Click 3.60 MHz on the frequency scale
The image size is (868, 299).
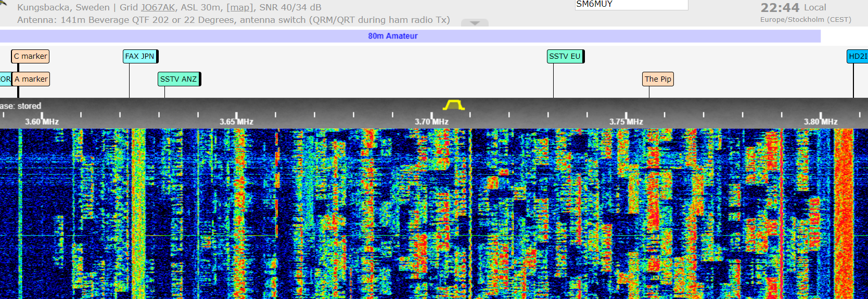pyautogui.click(x=42, y=122)
